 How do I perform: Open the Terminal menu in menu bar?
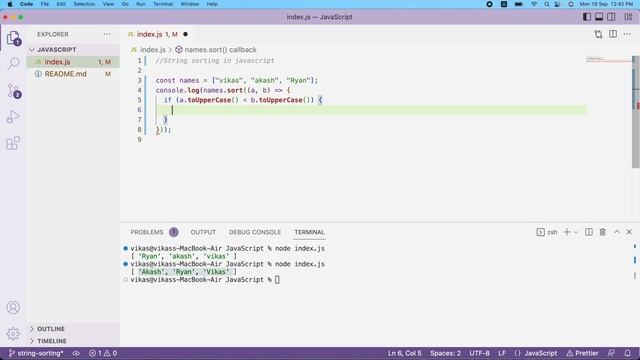coord(163,4)
